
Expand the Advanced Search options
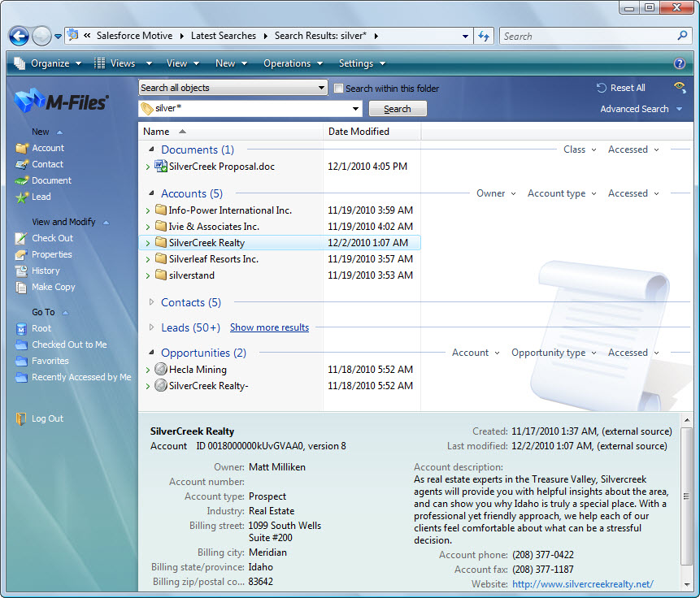tap(641, 109)
